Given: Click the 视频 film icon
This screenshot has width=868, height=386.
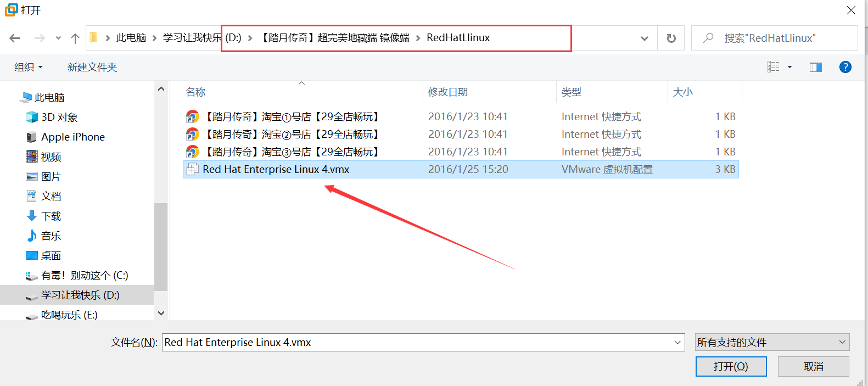Looking at the screenshot, I should [x=32, y=156].
